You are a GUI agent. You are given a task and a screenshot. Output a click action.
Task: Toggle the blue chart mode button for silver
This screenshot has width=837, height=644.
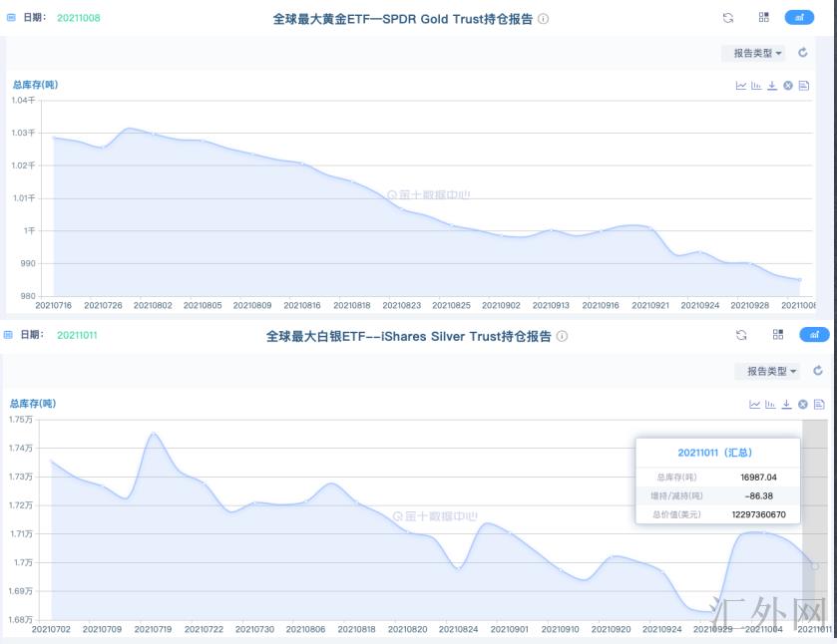pyautogui.click(x=814, y=336)
